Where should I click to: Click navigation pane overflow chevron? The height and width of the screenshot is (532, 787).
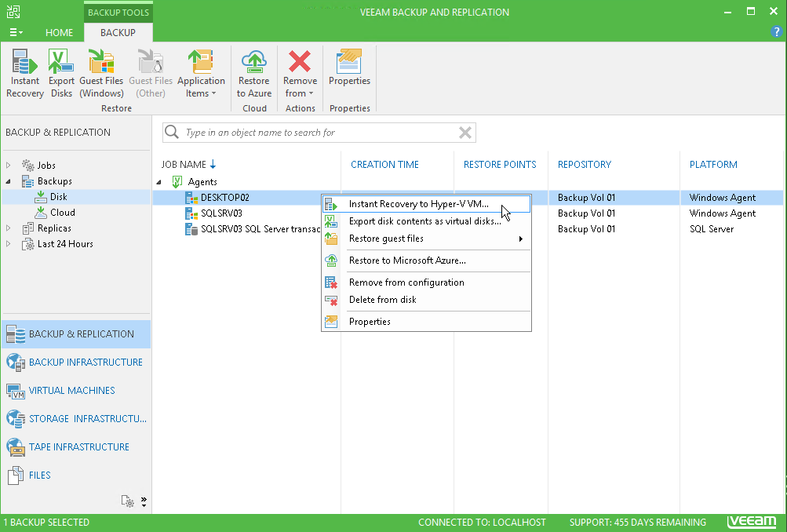[144, 501]
